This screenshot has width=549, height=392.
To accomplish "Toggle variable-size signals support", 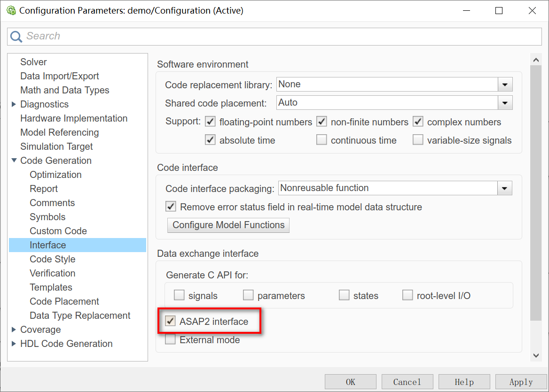I will point(418,140).
